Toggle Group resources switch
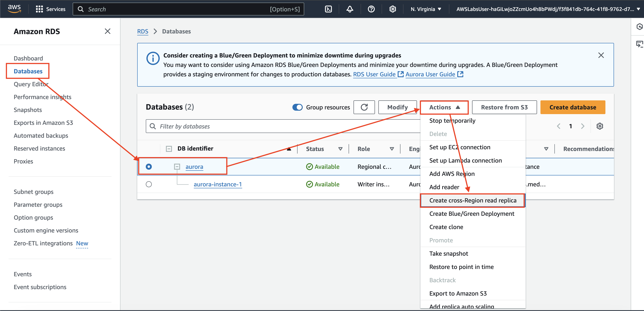The width and height of the screenshot is (644, 311). tap(298, 107)
